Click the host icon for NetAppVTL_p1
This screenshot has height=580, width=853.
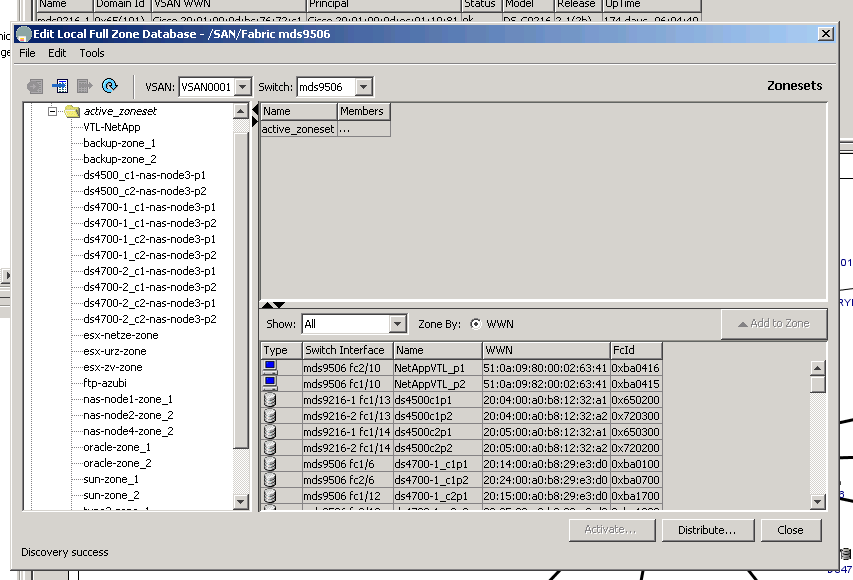click(x=269, y=367)
